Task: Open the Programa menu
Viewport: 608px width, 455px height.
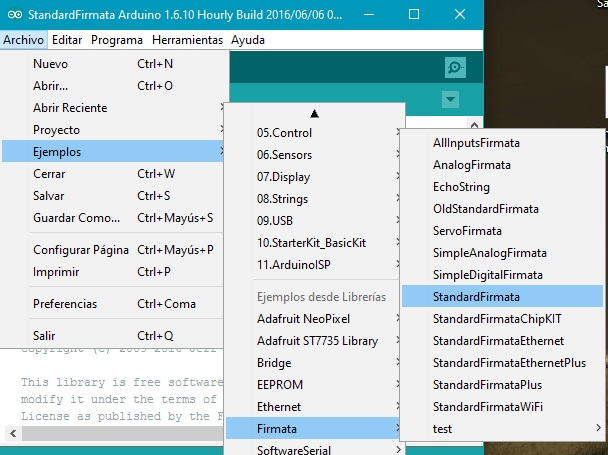Action: pos(117,40)
